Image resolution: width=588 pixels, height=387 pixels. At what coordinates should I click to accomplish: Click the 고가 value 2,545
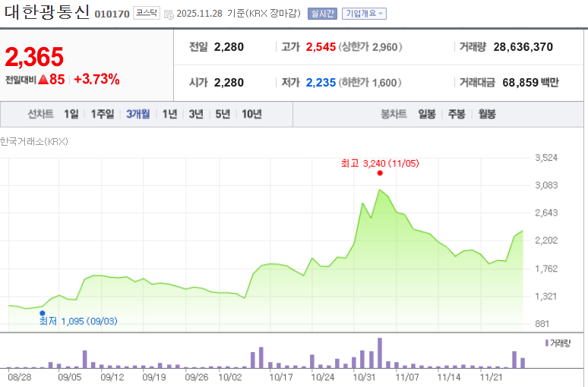[x=321, y=47]
